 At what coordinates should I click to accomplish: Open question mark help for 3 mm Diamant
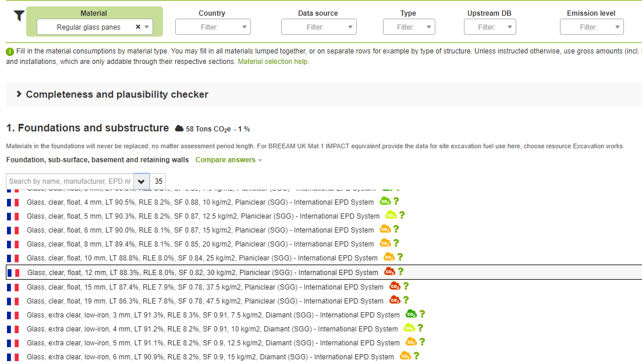tap(422, 313)
